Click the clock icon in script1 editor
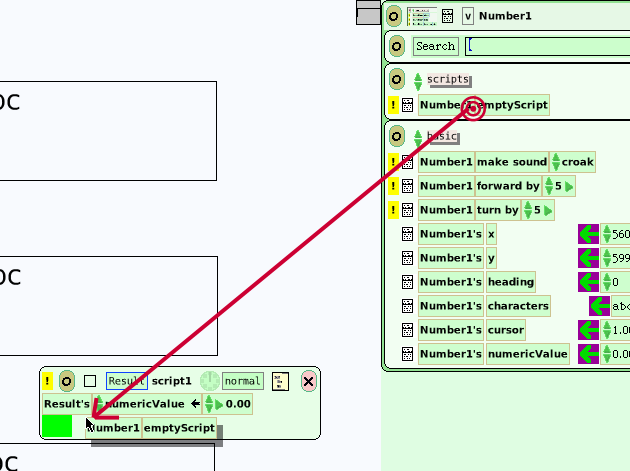The height and width of the screenshot is (471, 630). point(209,381)
